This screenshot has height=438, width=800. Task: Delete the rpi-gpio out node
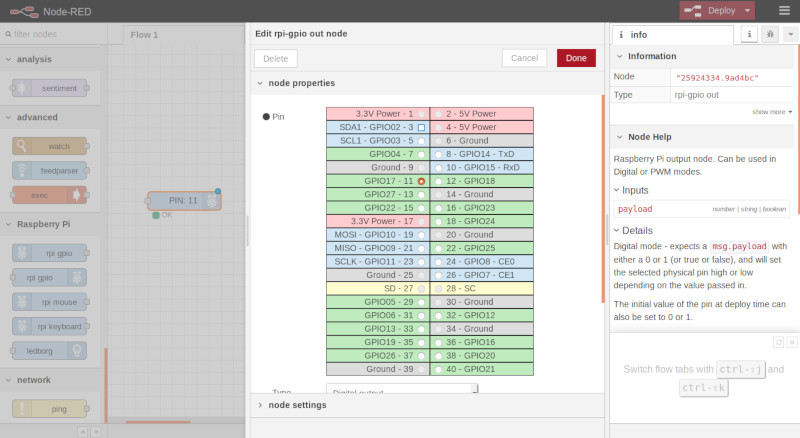coord(276,59)
